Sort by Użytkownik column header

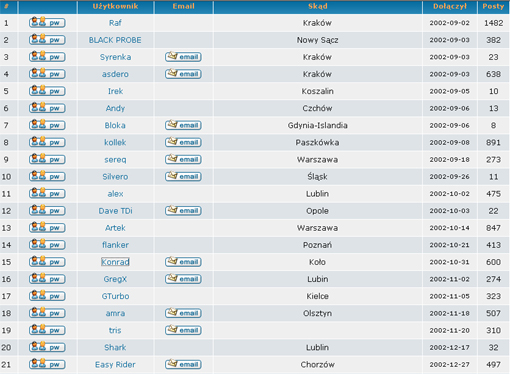tap(115, 6)
